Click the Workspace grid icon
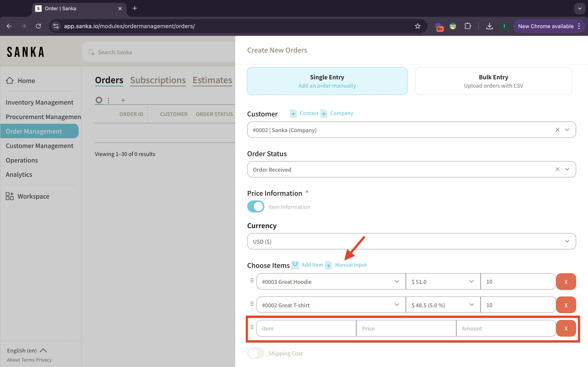This screenshot has height=367, width=588. coord(10,196)
